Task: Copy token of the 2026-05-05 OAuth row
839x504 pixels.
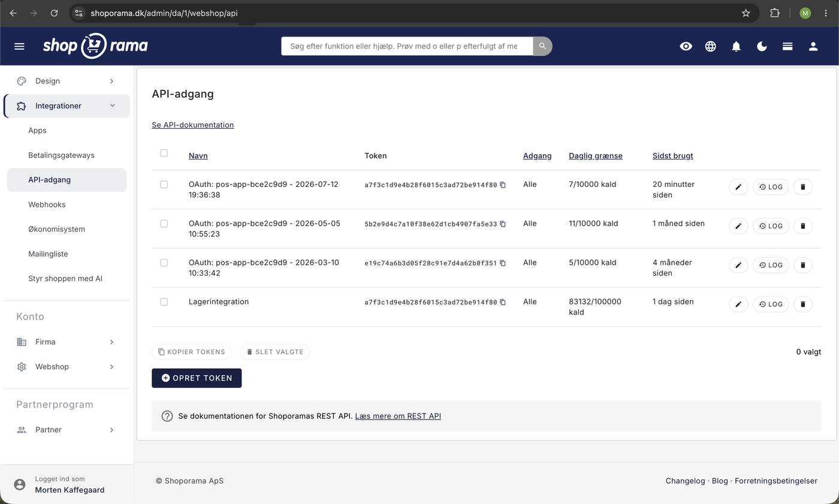Action: pyautogui.click(x=503, y=224)
